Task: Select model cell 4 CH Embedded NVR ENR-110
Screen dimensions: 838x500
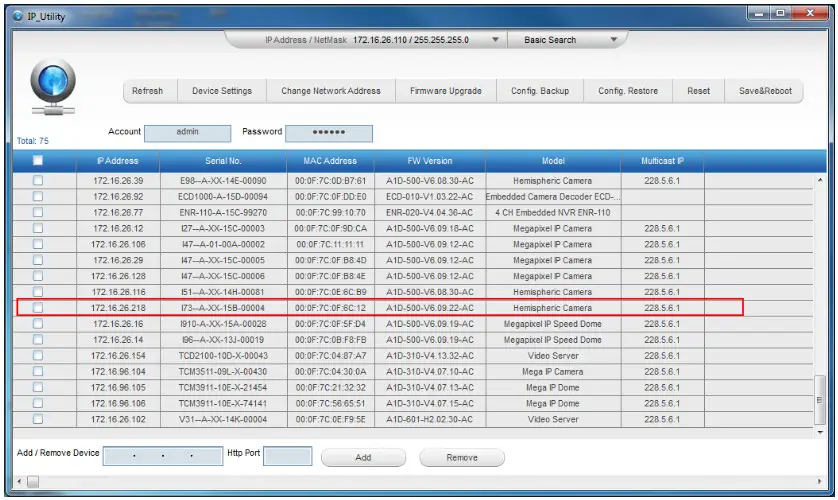Action: (553, 212)
